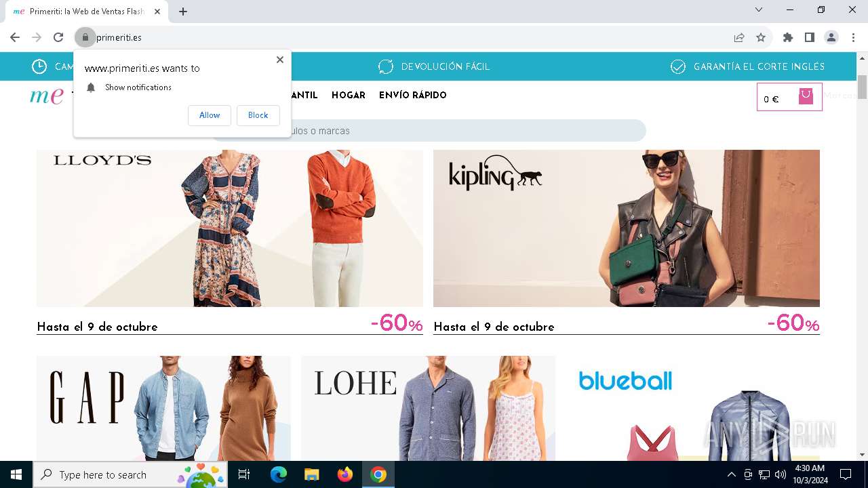Open the Lloyd's sale banner
The image size is (868, 488).
pos(230,228)
